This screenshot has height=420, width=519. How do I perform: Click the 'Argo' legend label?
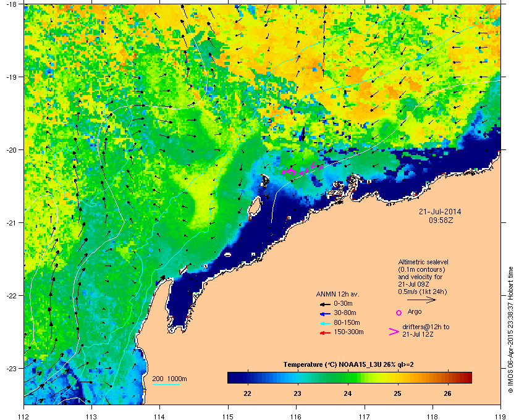click(x=415, y=312)
